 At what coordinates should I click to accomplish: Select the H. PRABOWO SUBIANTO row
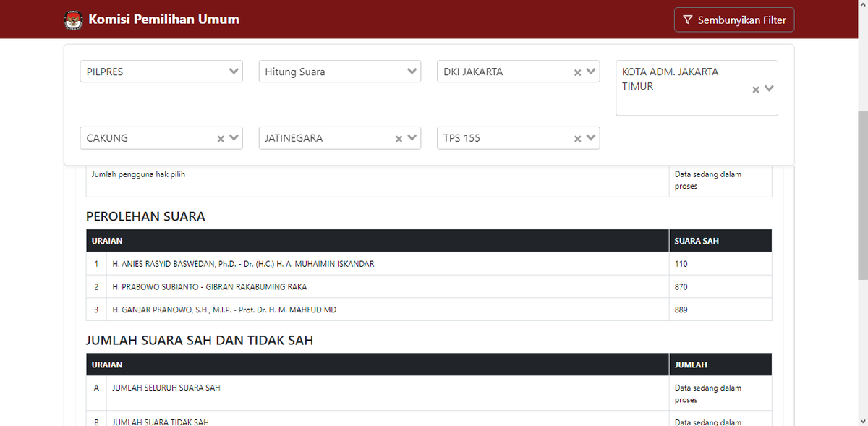coord(429,287)
